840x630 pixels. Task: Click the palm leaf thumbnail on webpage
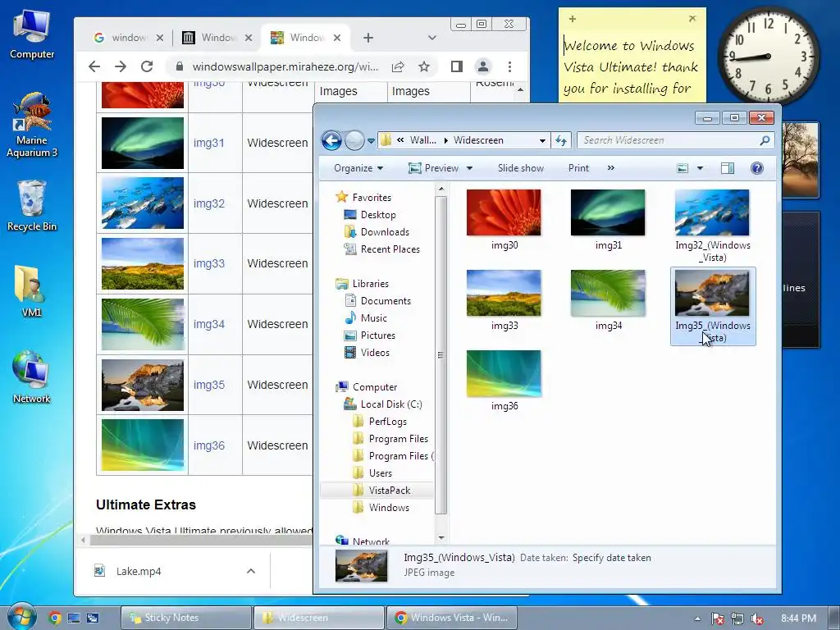(x=143, y=324)
